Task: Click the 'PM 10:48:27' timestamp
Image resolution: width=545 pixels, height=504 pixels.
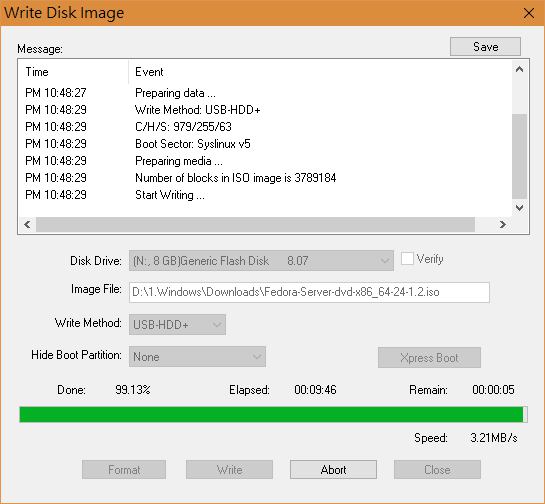Action: [x=56, y=93]
